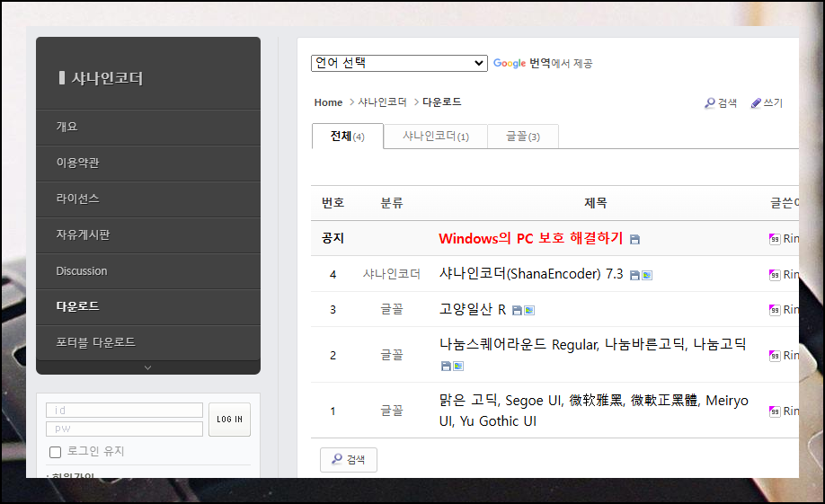The height and width of the screenshot is (504, 825).
Task: Switch to the 글꼴(3) tab
Action: coord(523,137)
